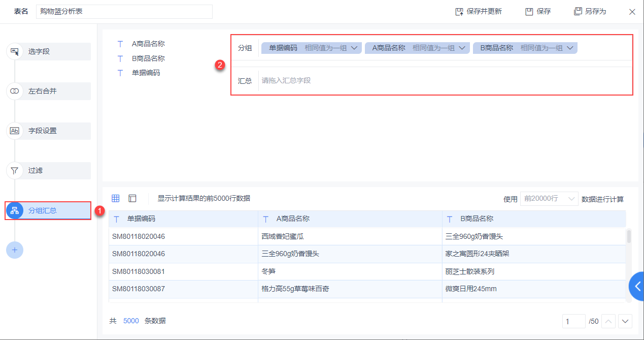Click the 字段设置 Ab icon

[15, 131]
